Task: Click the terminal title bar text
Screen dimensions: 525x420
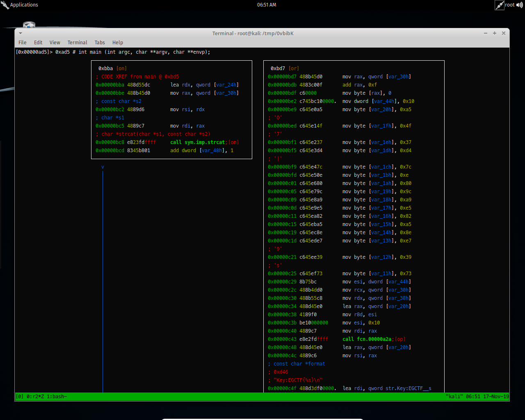Action: pos(253,33)
